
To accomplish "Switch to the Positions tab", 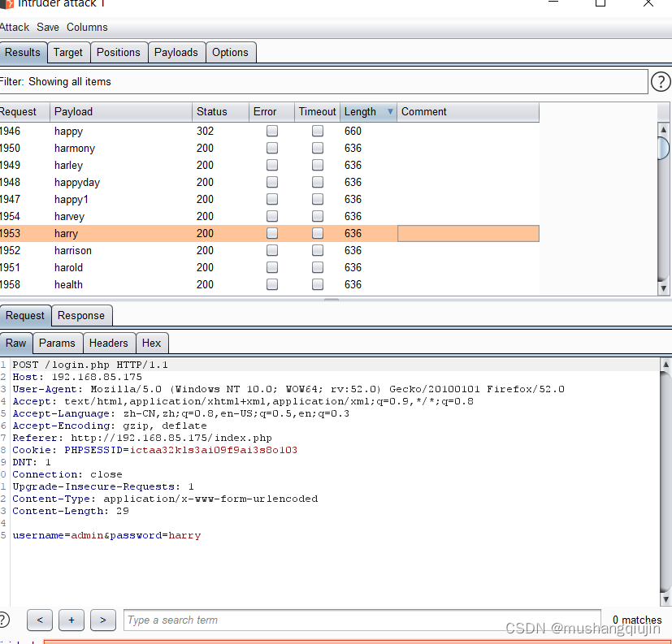I will coord(119,52).
